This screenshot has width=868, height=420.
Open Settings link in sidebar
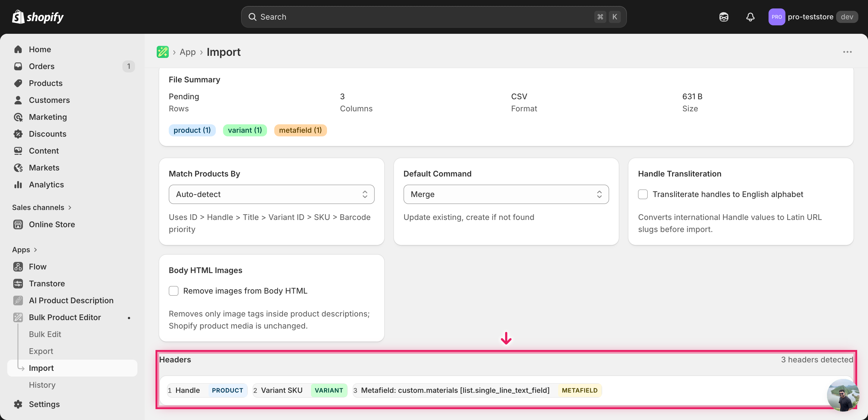click(44, 404)
